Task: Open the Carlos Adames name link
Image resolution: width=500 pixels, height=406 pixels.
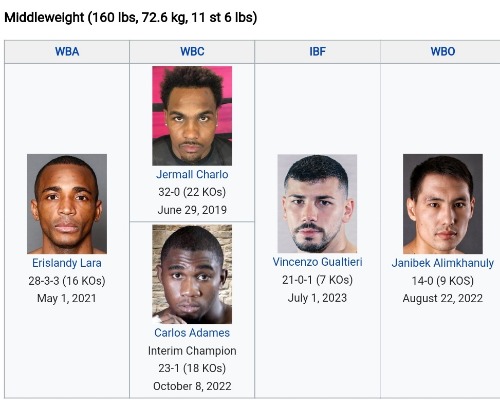Action: pyautogui.click(x=192, y=333)
